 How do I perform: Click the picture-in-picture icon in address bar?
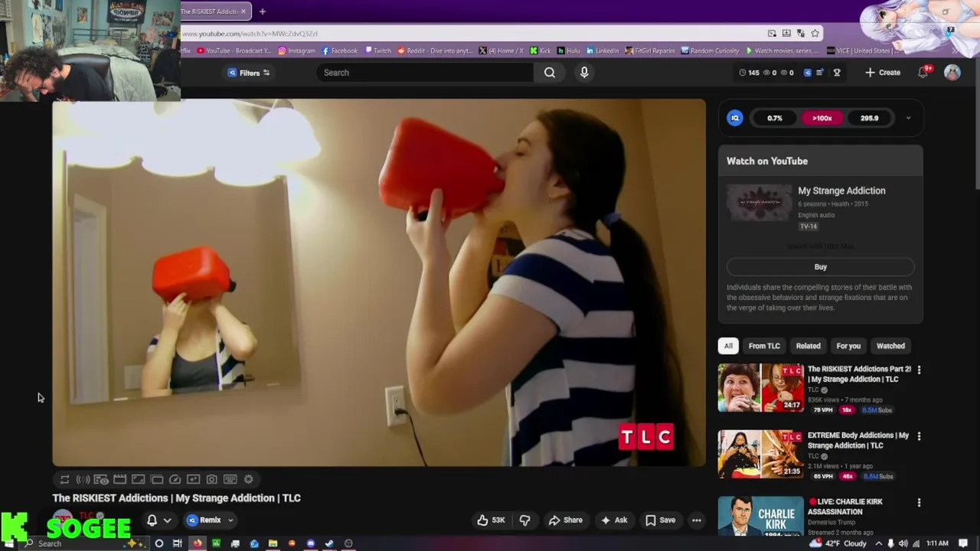coord(772,33)
